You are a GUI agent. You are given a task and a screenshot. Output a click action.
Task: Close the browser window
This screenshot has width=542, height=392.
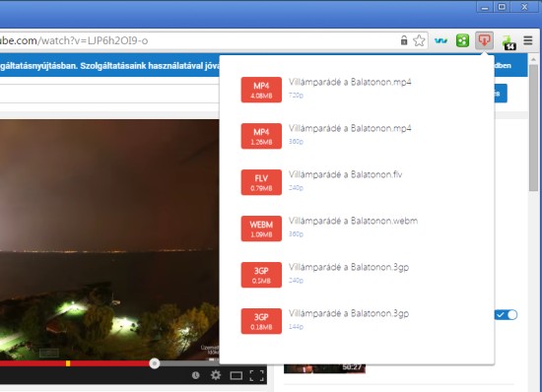(x=524, y=7)
